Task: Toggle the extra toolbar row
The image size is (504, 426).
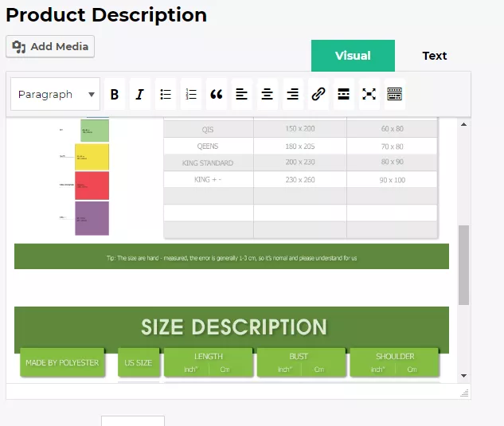Action: tap(395, 94)
